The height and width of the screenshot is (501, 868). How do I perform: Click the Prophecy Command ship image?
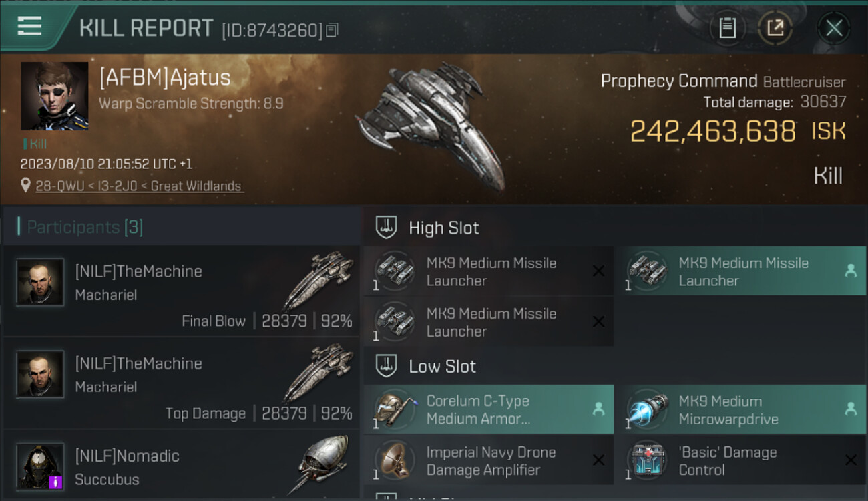(x=431, y=127)
